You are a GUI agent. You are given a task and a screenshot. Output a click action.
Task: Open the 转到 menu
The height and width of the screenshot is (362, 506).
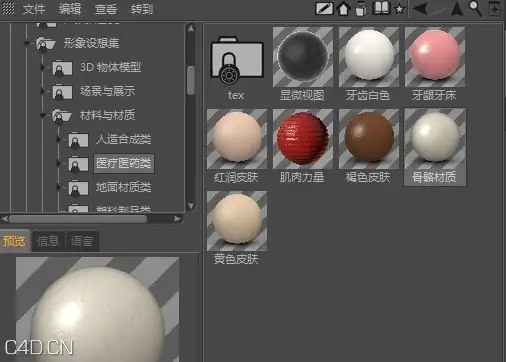click(x=142, y=9)
